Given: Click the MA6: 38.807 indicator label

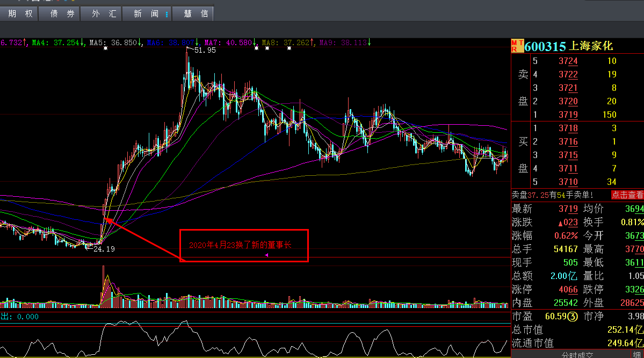Looking at the screenshot, I should [173, 43].
